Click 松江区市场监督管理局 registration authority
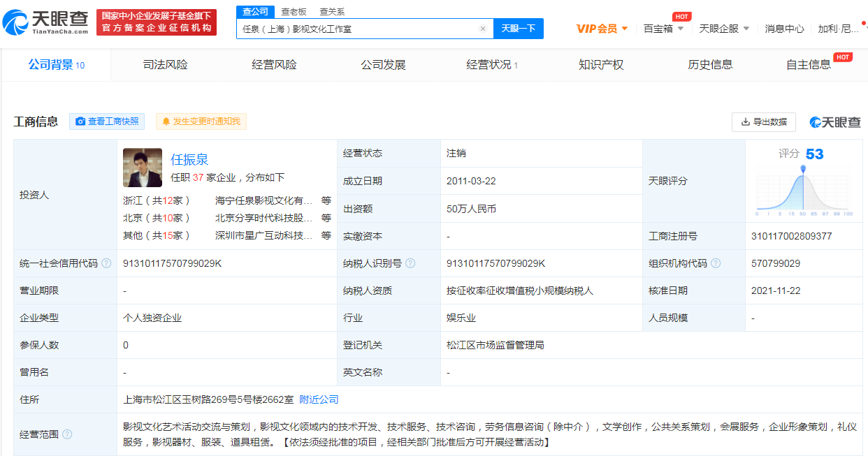The height and width of the screenshot is (456, 868). (496, 345)
